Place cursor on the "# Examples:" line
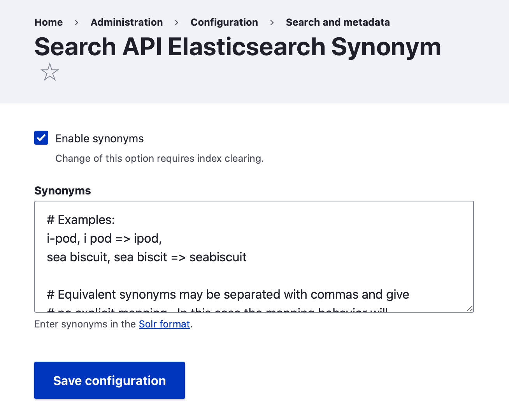The height and width of the screenshot is (420, 509). point(81,220)
